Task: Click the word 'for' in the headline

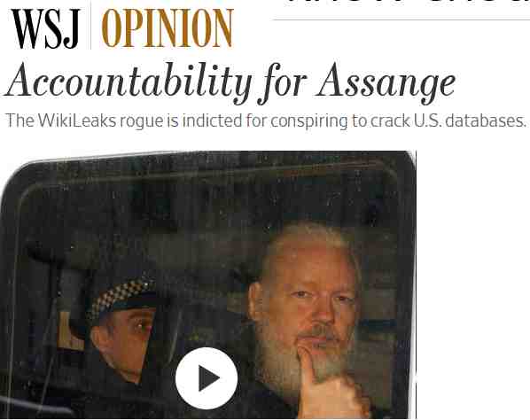Action: click(x=282, y=84)
